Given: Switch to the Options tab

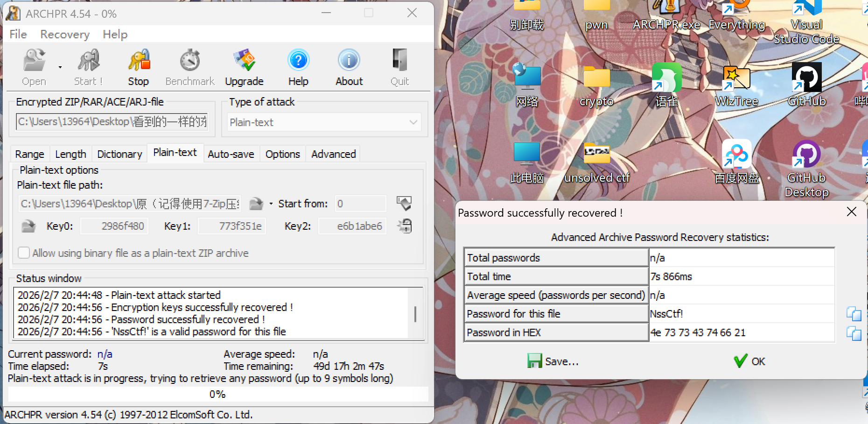Looking at the screenshot, I should click(x=283, y=154).
